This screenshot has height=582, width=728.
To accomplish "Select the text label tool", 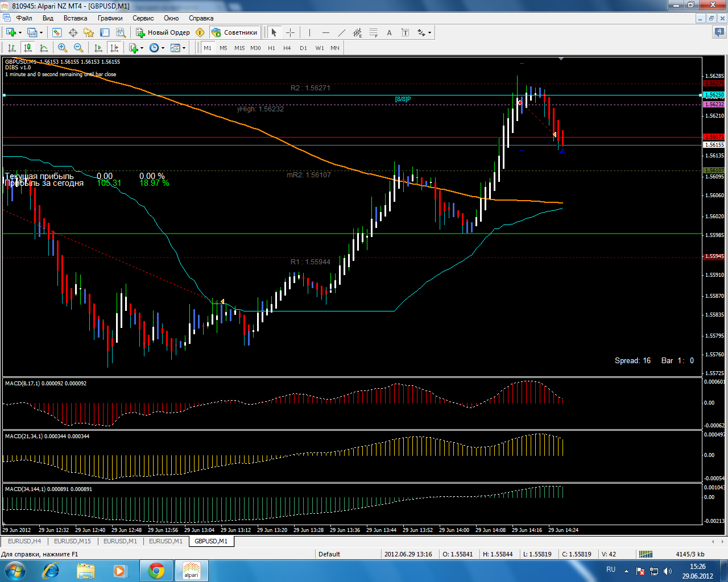I will coord(405,32).
